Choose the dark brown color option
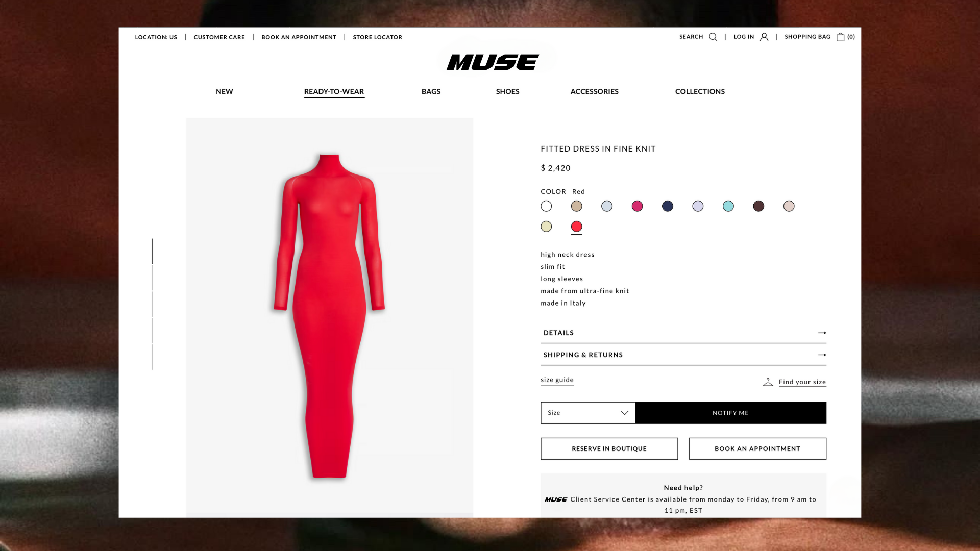 (x=758, y=206)
